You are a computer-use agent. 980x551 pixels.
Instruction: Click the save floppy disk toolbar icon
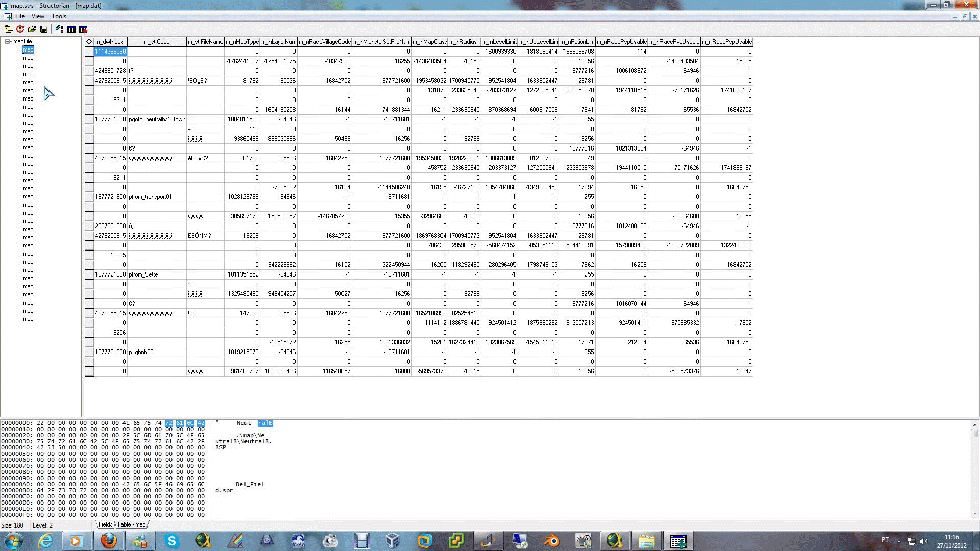pos(44,29)
